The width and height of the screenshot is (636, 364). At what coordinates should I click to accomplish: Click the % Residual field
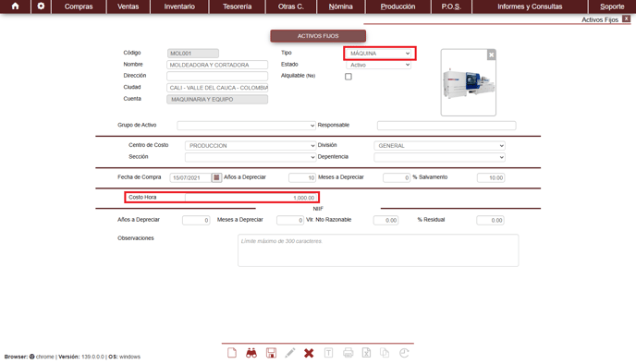[490, 220]
